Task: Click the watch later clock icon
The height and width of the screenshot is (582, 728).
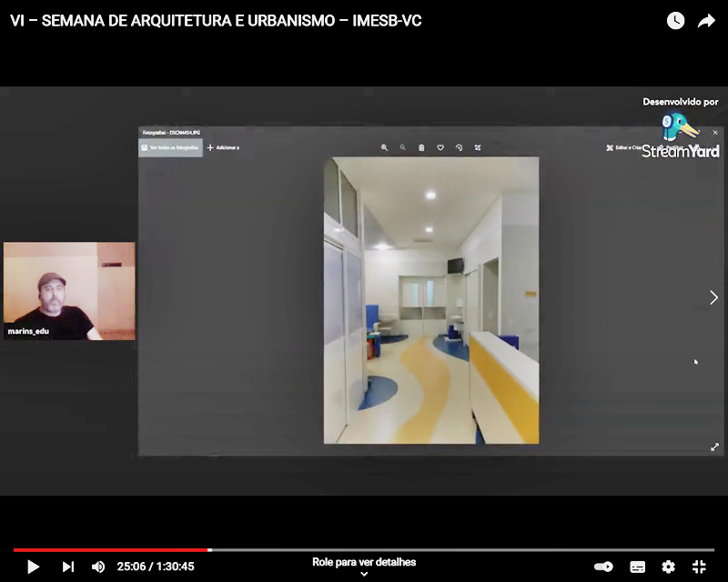Action: (x=675, y=21)
